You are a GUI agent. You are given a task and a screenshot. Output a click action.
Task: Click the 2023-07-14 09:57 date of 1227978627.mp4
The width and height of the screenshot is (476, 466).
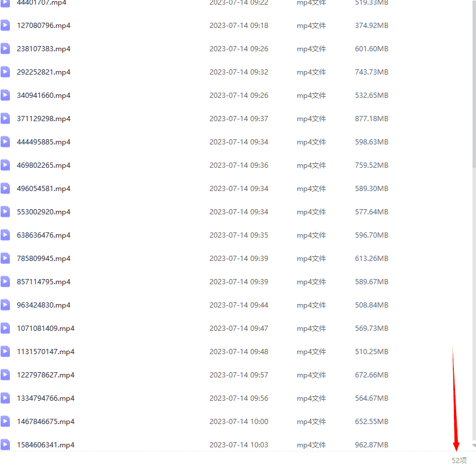pyautogui.click(x=239, y=375)
